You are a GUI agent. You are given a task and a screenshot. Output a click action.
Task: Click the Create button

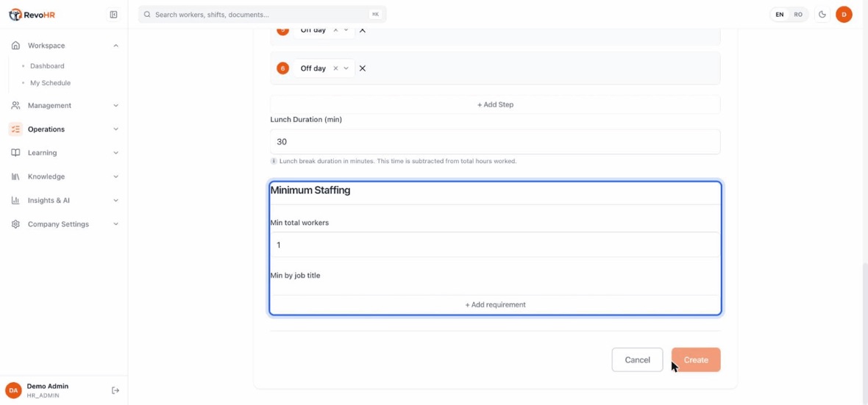coord(696,359)
